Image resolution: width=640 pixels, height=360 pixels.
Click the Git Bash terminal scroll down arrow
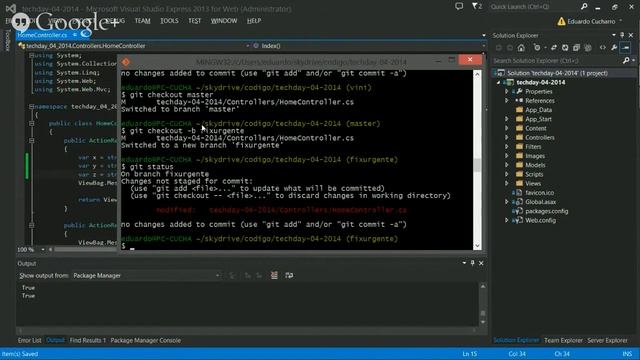pyautogui.click(x=477, y=246)
